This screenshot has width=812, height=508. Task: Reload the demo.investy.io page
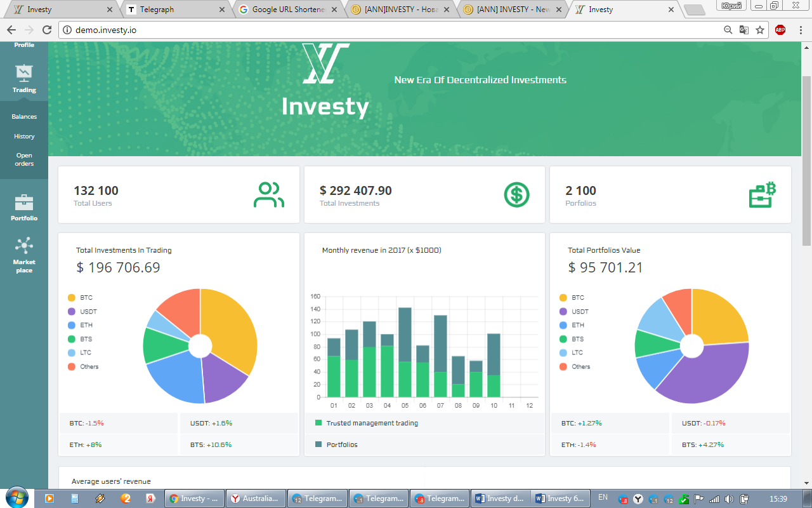46,30
